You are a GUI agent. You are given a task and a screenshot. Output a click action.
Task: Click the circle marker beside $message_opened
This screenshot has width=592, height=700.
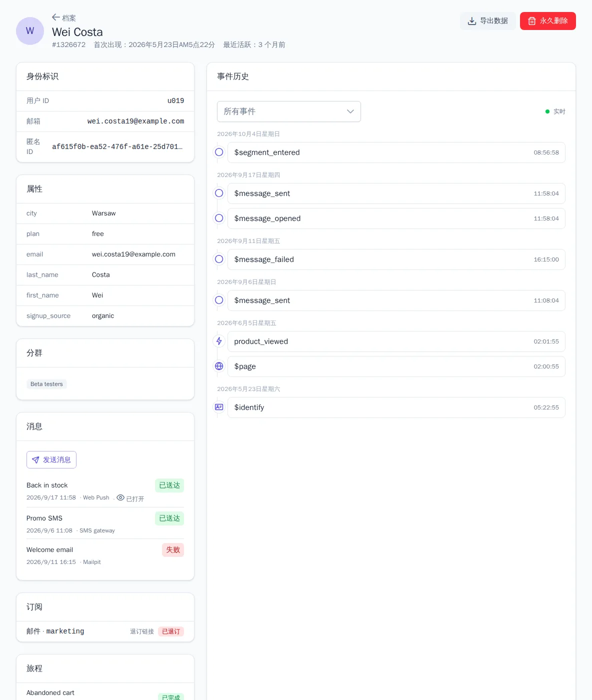(219, 218)
